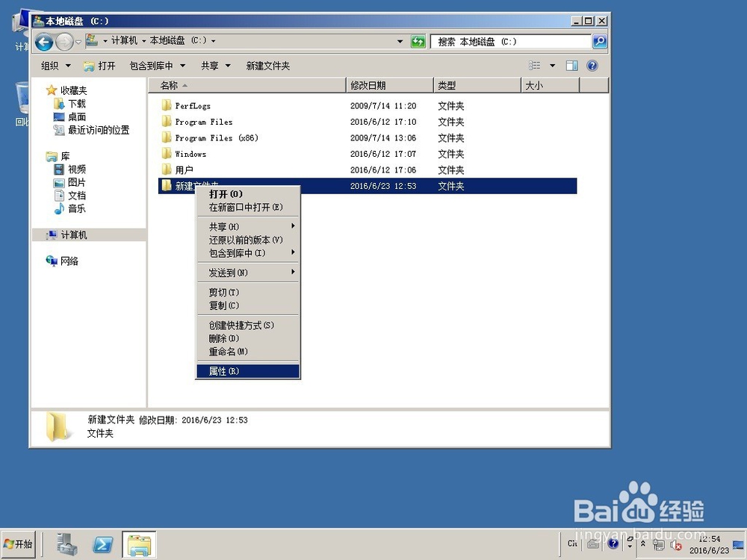This screenshot has height=560, width=747.
Task: Click the 新建文件夹 button
Action: [267, 65]
